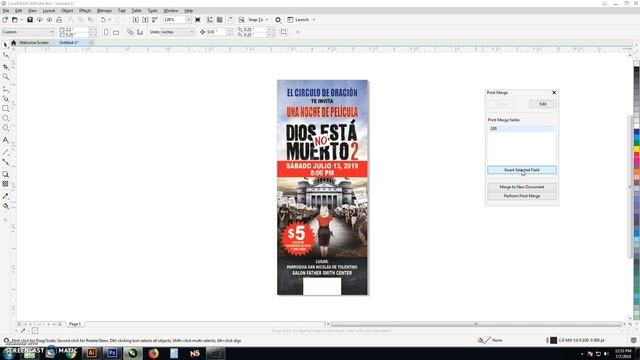
Task: Open the Object menu
Action: point(67,11)
